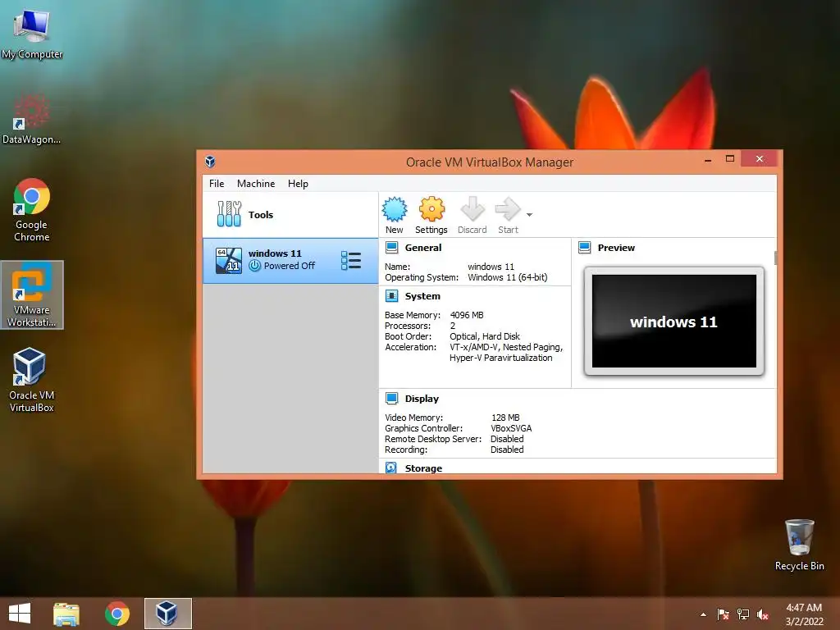The width and height of the screenshot is (840, 630).
Task: Click the Windows 11 (64-bit) operating system value
Action: [507, 277]
